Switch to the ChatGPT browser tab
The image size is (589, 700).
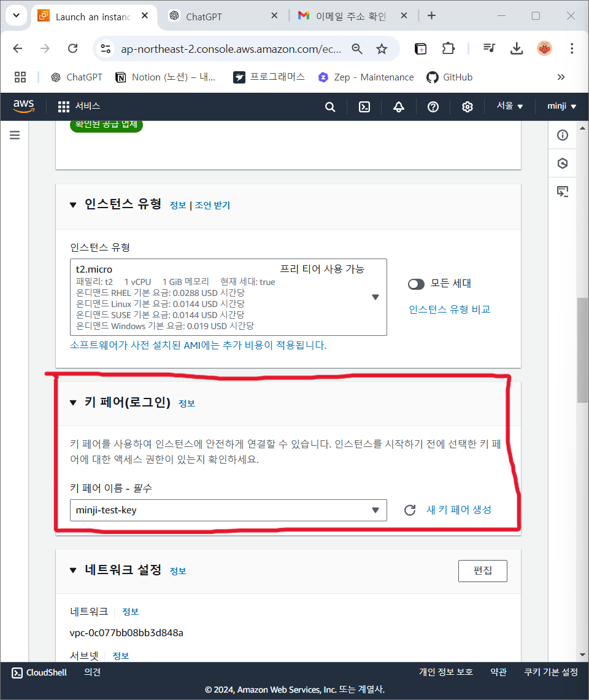[223, 17]
